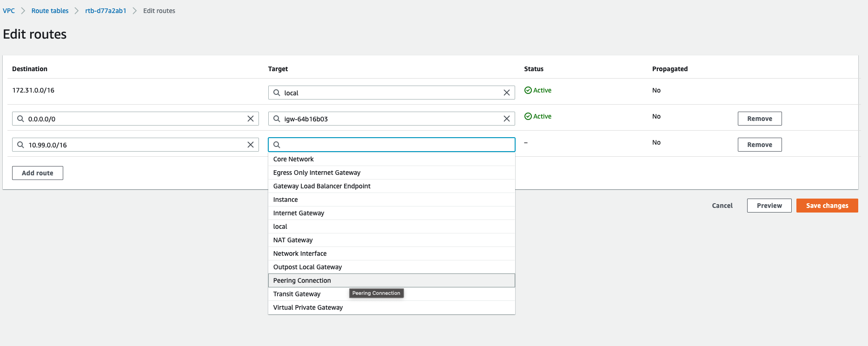This screenshot has width=868, height=346.
Task: Go to Route tables breadcrumb
Action: pyautogui.click(x=50, y=11)
